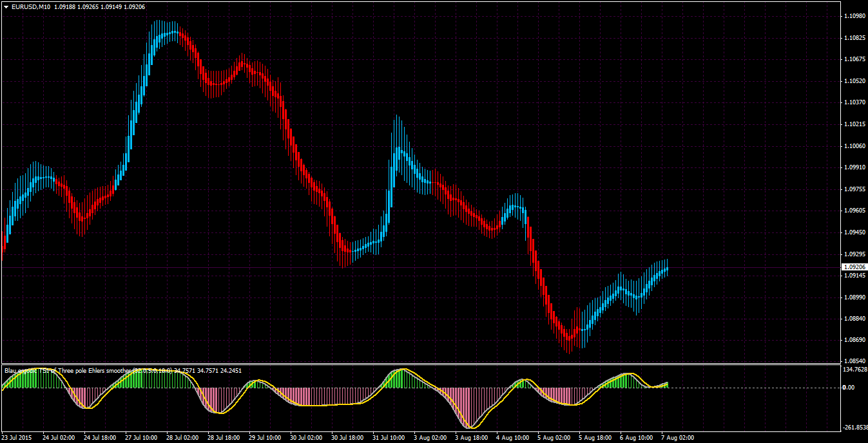Click the 6 Aug 10:00 time label

636,438
